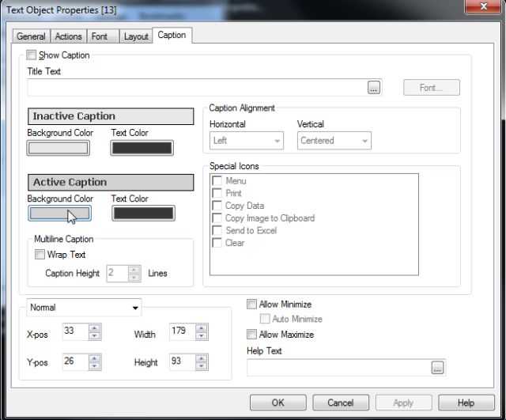The height and width of the screenshot is (420, 506).
Task: Expand the Normal state dropdown
Action: [x=84, y=308]
